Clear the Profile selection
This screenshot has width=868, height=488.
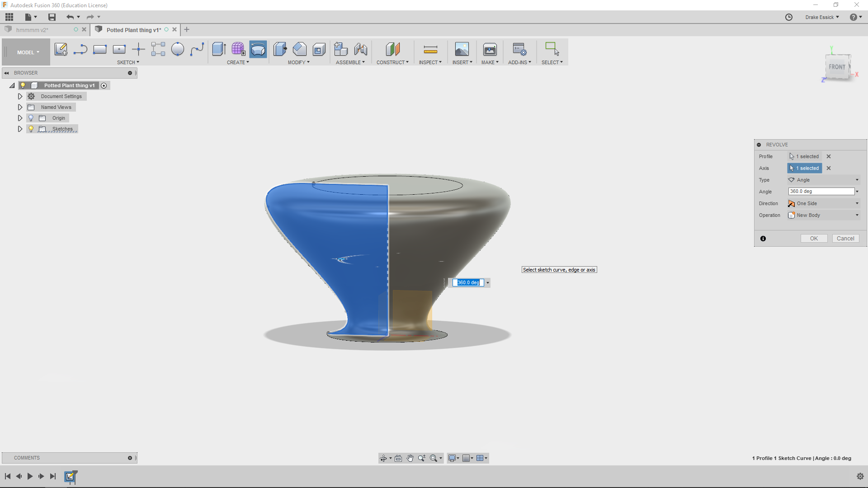pos(829,156)
